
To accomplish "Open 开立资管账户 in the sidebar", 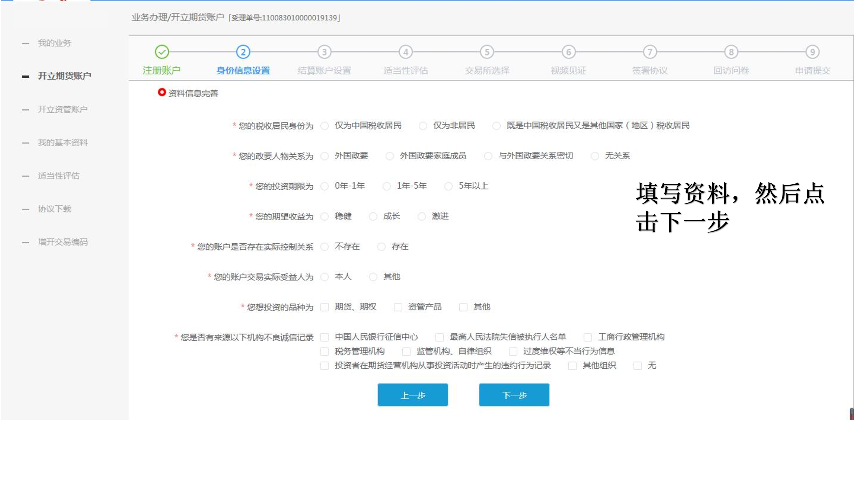I will pyautogui.click(x=63, y=109).
